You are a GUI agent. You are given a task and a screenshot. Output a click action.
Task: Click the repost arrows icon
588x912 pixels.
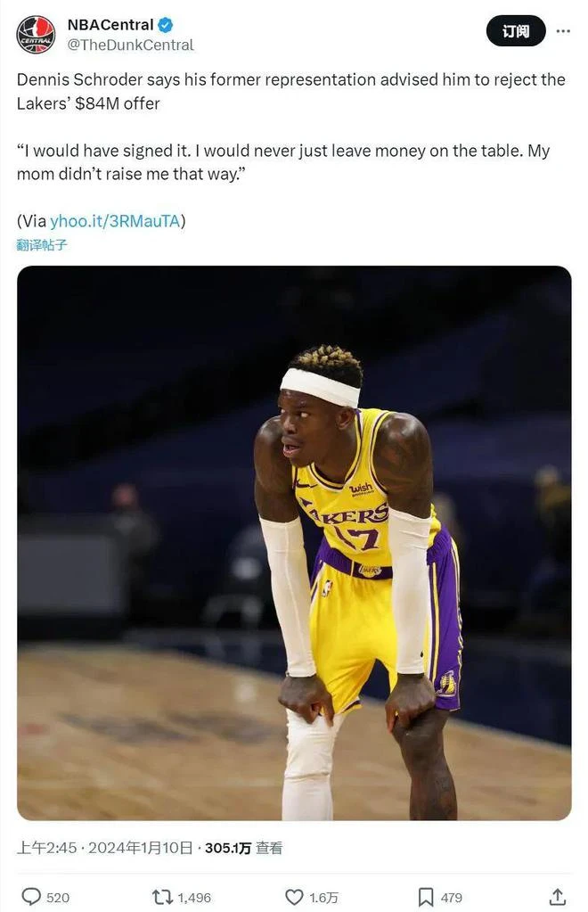tap(162, 897)
